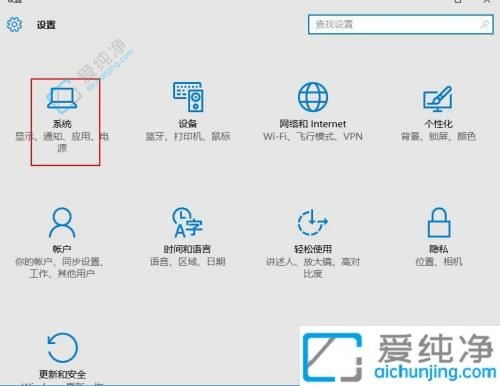
Task: Click the 蓝牙、打印机、鼠标 description
Action: 188,136
